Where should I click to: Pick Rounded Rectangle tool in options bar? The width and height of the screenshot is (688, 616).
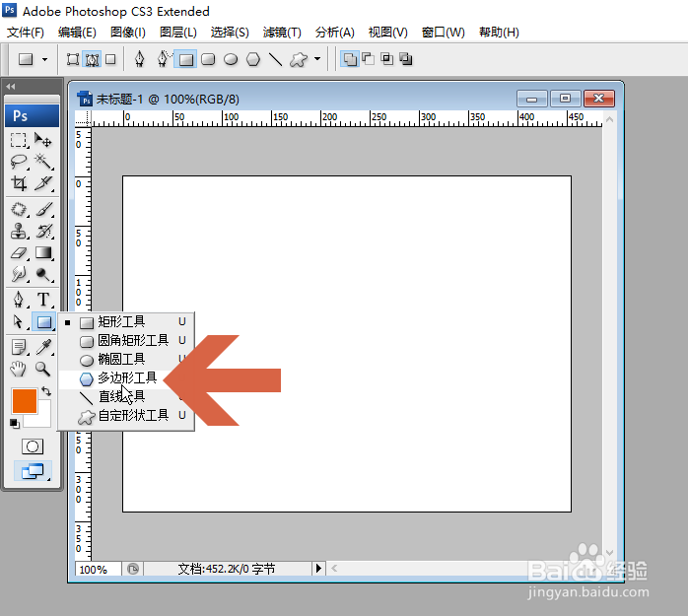coord(208,59)
